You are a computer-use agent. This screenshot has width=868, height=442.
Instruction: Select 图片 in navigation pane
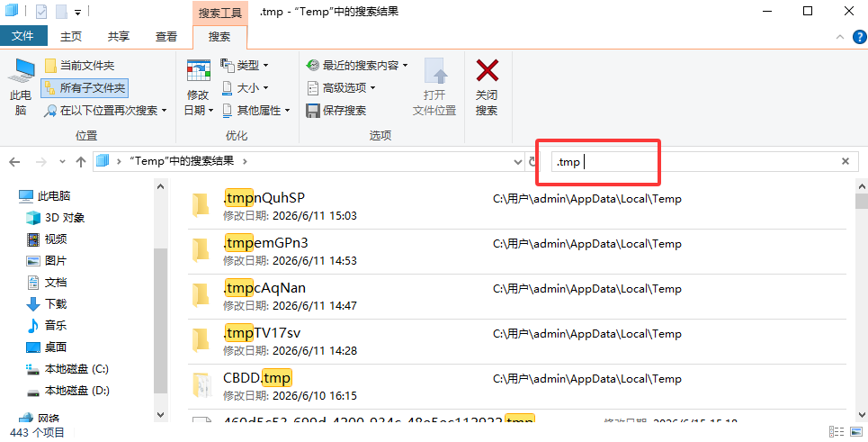(x=47, y=261)
